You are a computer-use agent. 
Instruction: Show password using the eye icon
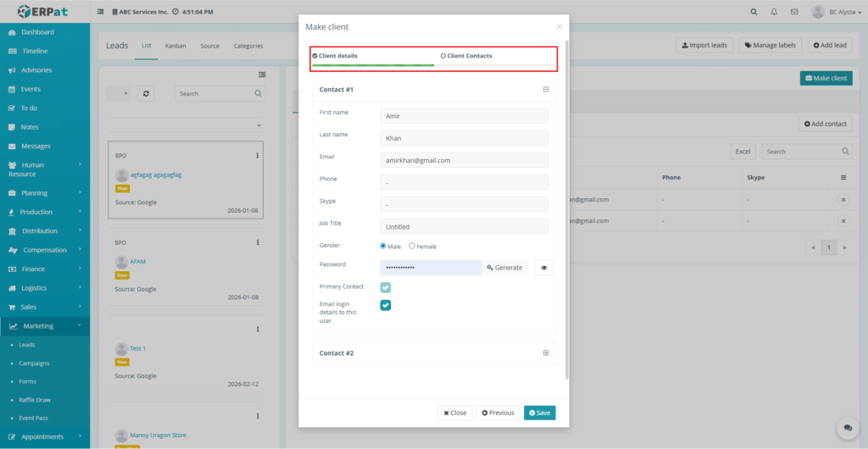point(544,268)
